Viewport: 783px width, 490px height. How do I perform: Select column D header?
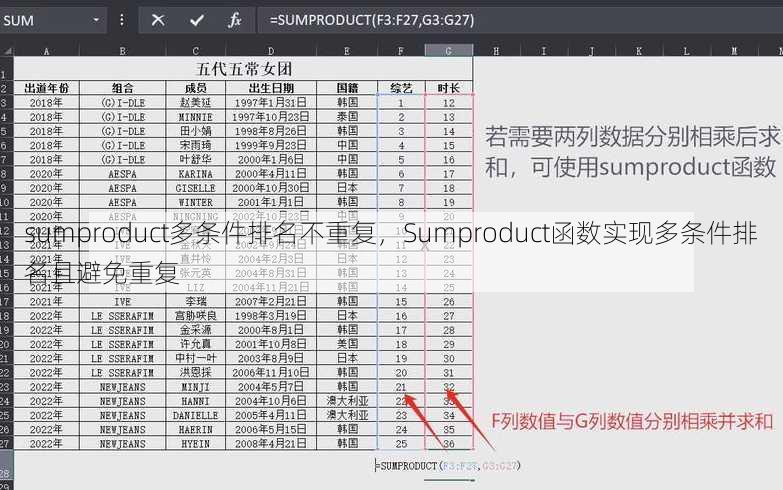point(271,50)
